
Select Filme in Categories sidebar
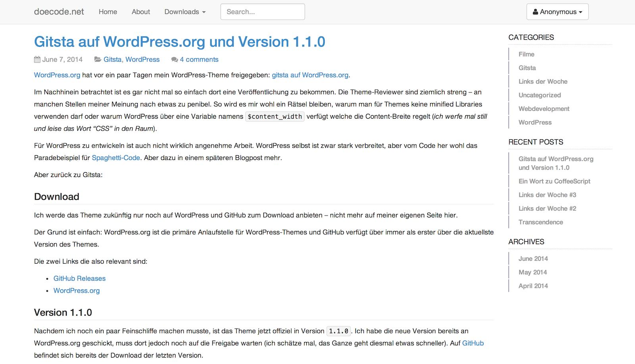coord(526,54)
